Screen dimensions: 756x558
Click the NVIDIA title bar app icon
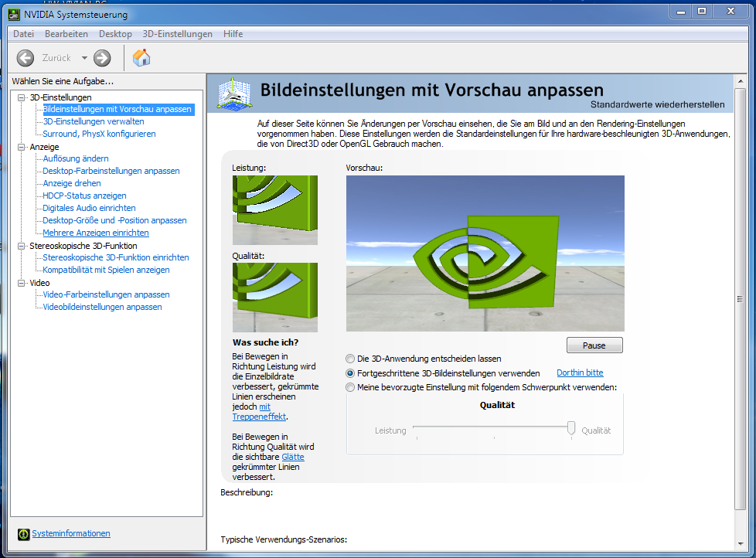[x=15, y=15]
